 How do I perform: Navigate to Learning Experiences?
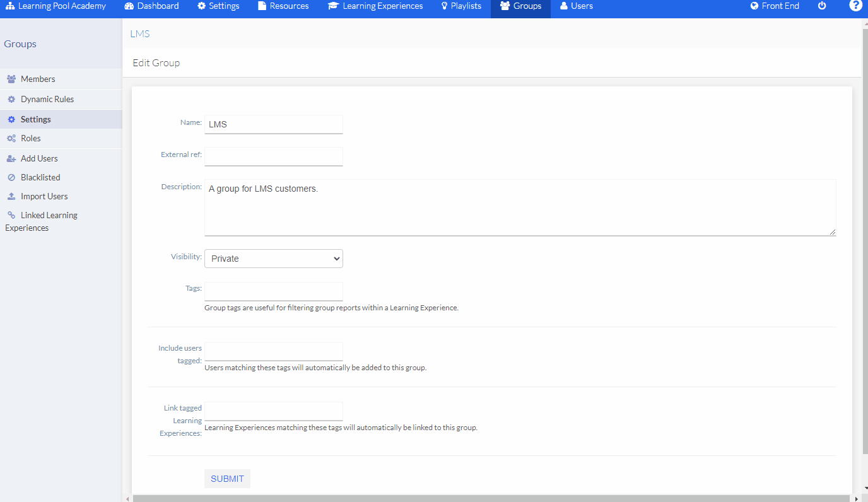click(375, 6)
